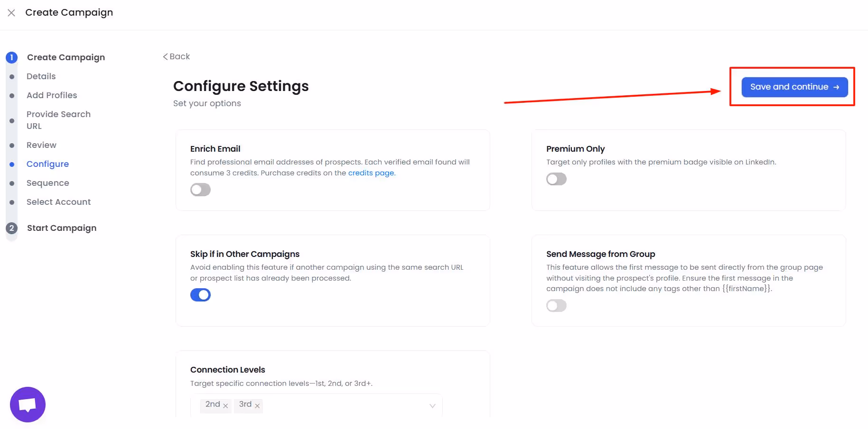Remove the 2nd connection level chip

click(226, 406)
